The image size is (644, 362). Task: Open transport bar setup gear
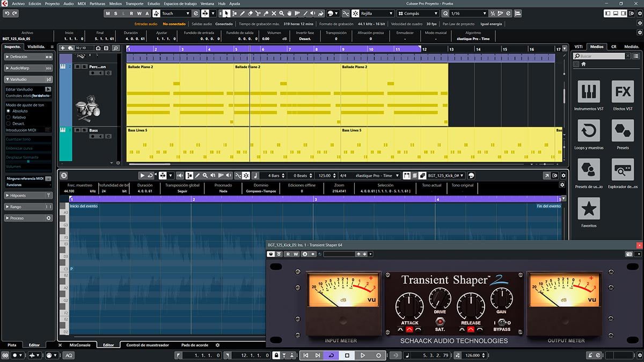point(639,355)
